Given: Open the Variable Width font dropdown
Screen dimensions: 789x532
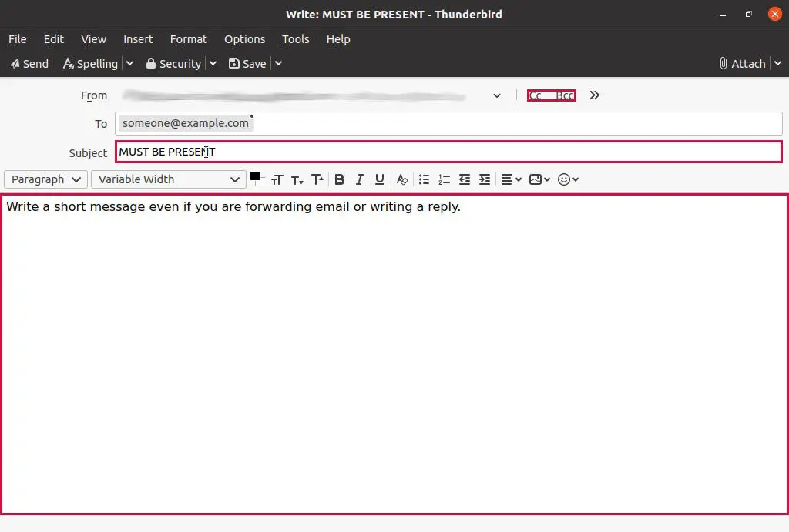Looking at the screenshot, I should pyautogui.click(x=168, y=179).
